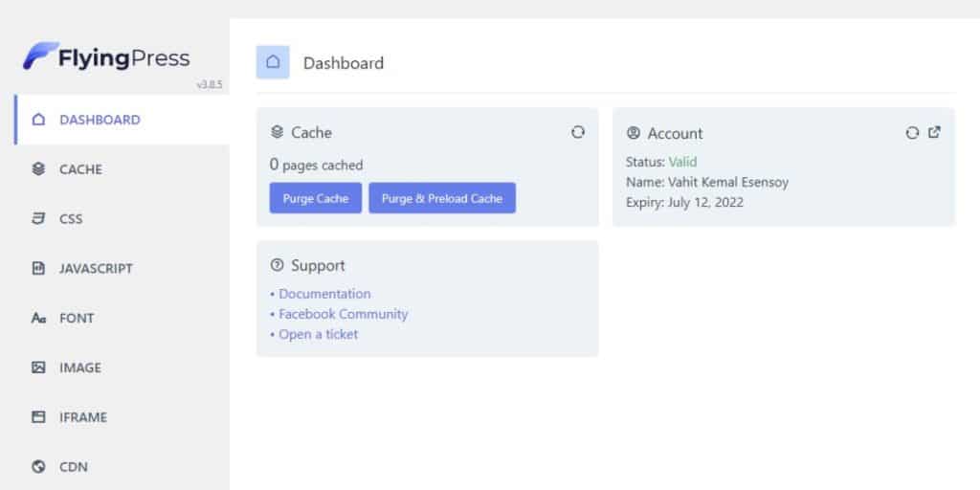The width and height of the screenshot is (980, 490).
Task: Open the DASHBOARD menu item
Action: tap(122, 120)
